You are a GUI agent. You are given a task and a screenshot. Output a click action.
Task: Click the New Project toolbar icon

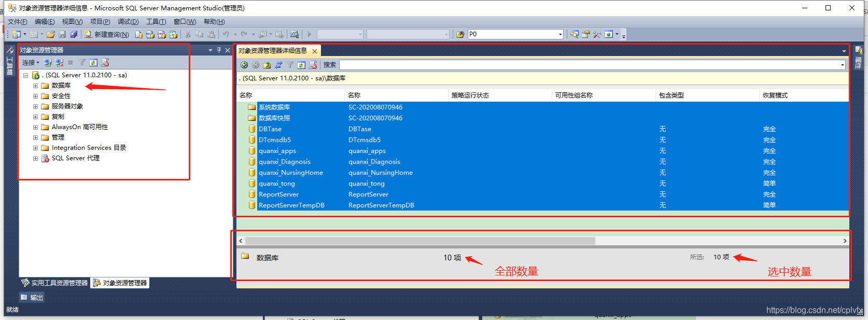pos(17,34)
